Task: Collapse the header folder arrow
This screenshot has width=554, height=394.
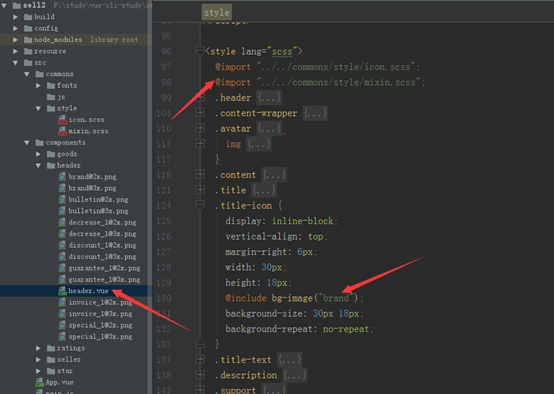Action: tap(38, 165)
